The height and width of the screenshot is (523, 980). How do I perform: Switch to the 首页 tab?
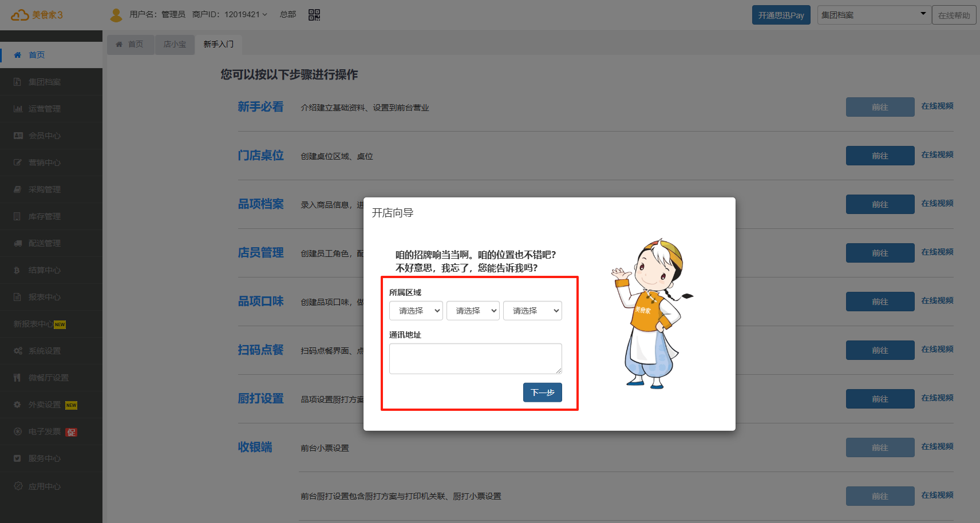(x=131, y=44)
